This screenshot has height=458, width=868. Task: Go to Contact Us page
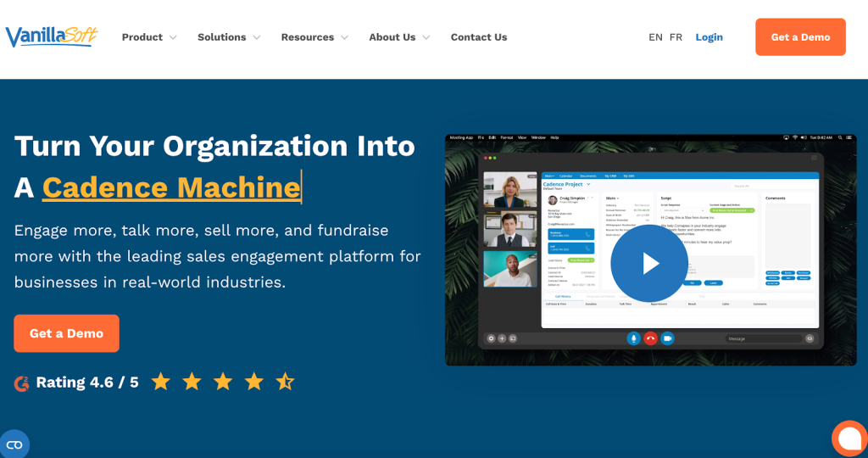click(479, 37)
